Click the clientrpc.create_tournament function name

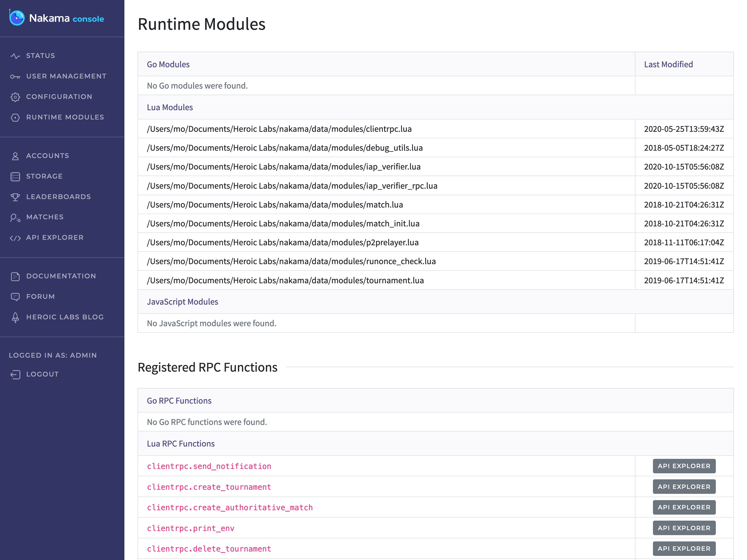point(209,487)
